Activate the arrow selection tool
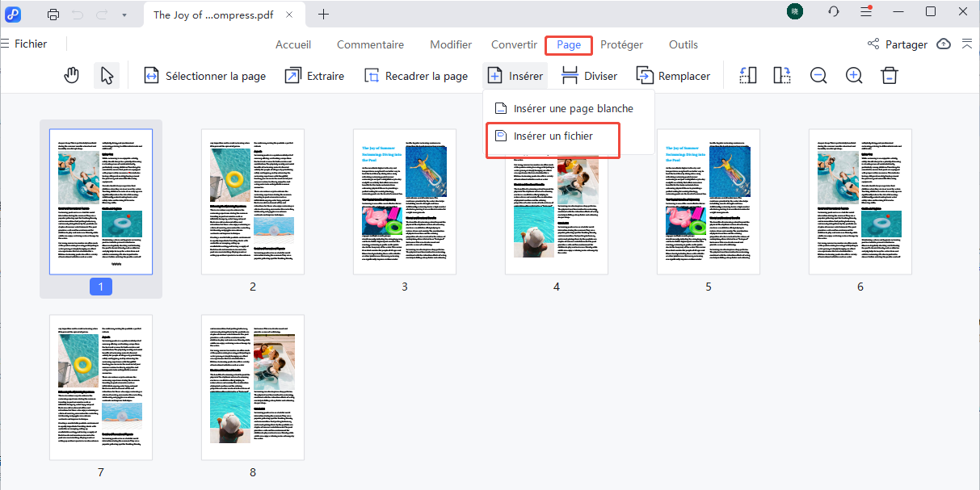Viewport: 980px width, 490px height. point(107,76)
